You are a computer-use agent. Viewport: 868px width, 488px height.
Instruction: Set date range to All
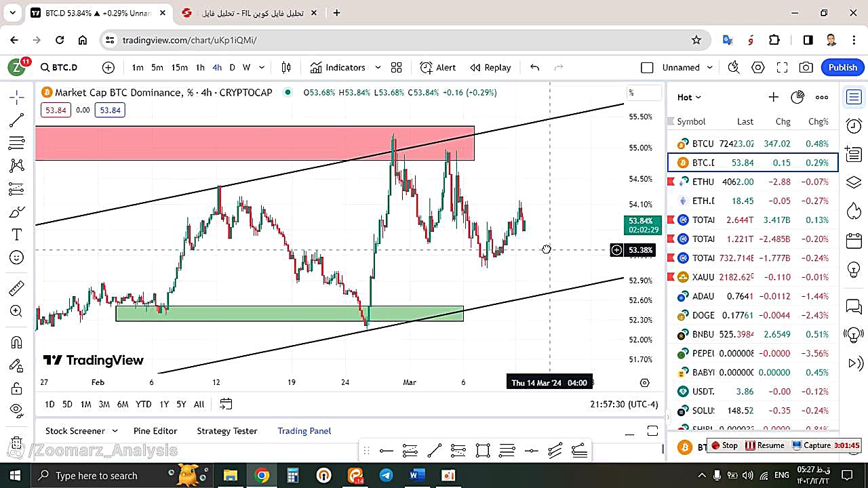[199, 404]
